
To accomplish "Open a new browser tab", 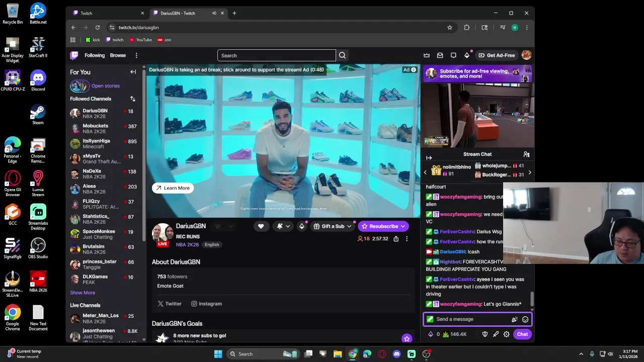I will (x=234, y=13).
